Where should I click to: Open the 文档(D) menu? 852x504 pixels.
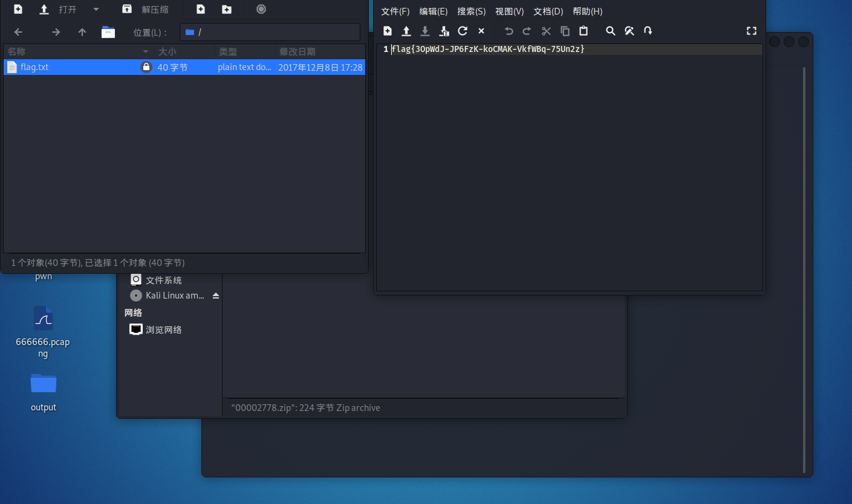[548, 11]
